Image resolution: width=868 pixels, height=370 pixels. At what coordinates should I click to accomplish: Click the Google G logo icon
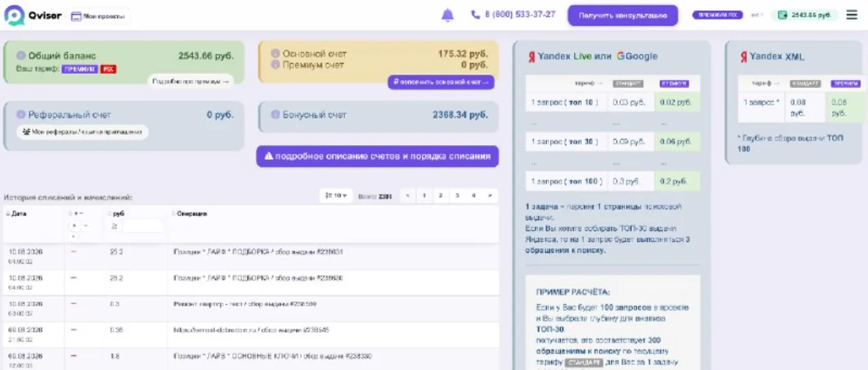click(x=620, y=56)
